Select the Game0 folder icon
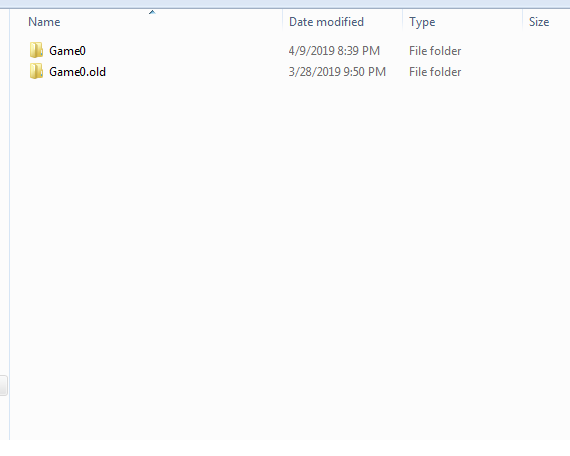 pos(36,50)
